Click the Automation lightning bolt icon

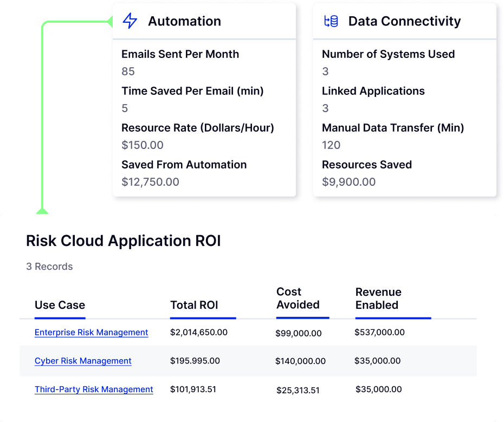(x=130, y=21)
